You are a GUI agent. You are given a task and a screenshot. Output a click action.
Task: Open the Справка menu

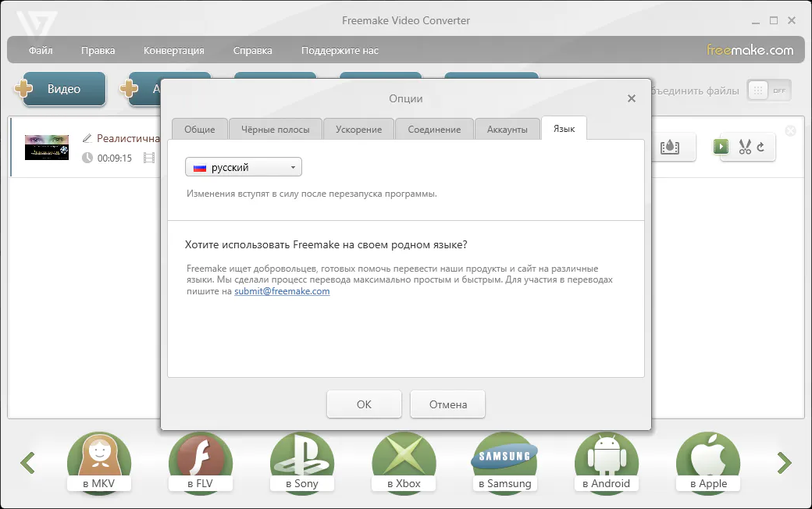[252, 50]
